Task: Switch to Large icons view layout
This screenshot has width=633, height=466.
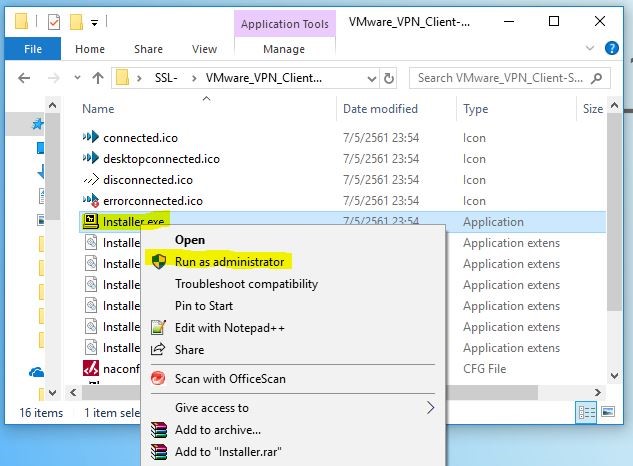Action: (x=608, y=412)
